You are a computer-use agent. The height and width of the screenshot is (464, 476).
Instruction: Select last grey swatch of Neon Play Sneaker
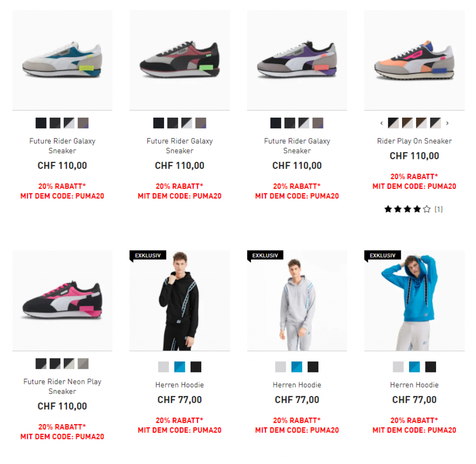tap(83, 364)
